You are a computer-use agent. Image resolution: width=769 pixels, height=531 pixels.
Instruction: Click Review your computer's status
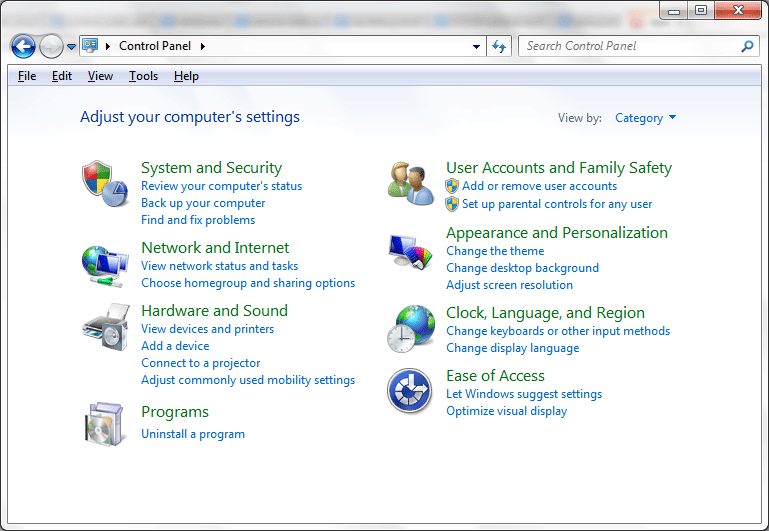pos(222,186)
